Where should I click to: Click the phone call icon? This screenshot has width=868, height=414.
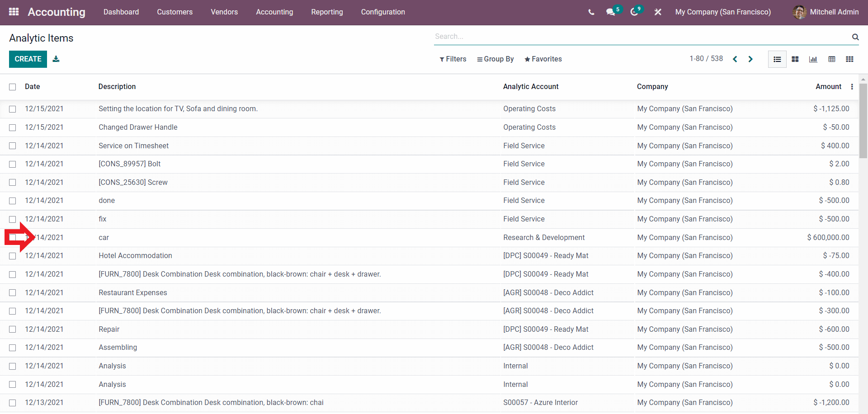(591, 12)
